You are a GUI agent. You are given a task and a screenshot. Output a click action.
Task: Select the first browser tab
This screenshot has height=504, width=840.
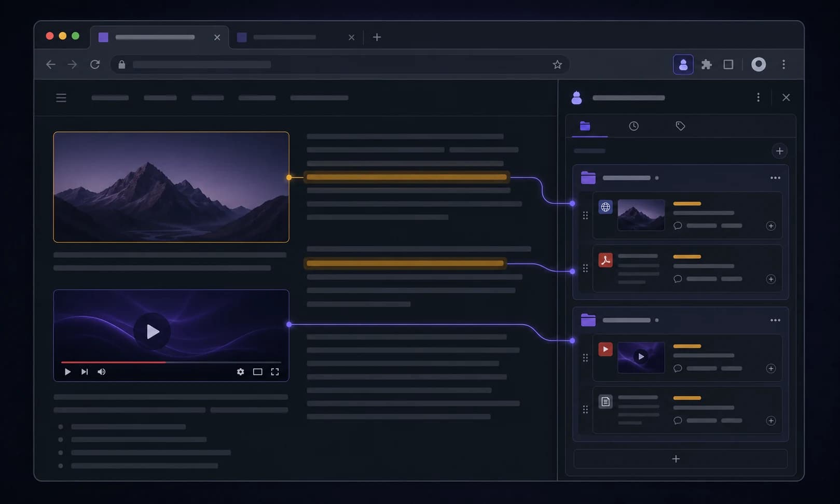point(159,37)
